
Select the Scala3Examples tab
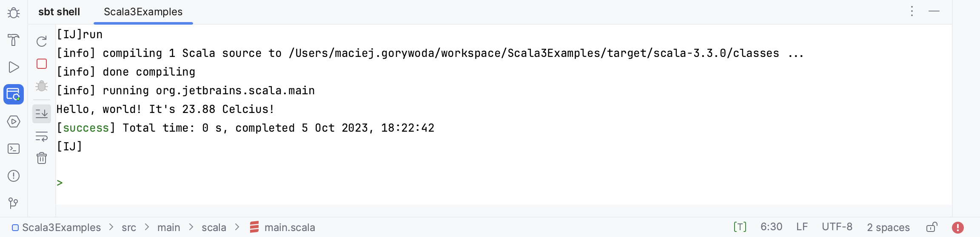tap(143, 12)
